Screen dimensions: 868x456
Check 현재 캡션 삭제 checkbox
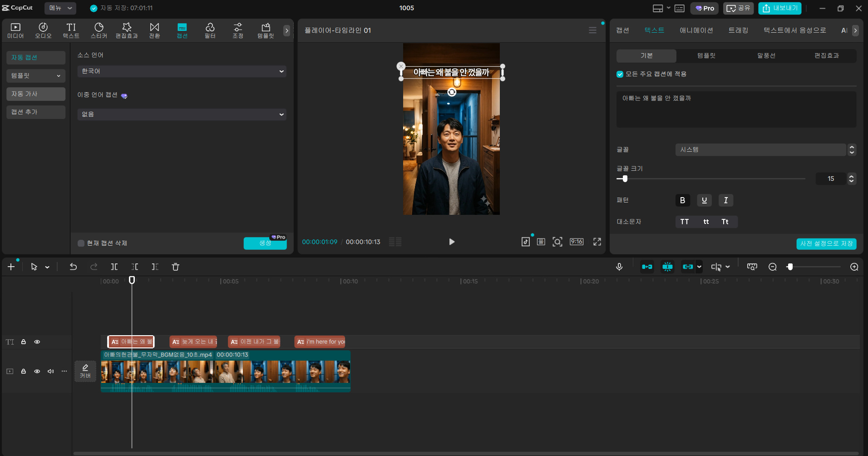pyautogui.click(x=81, y=243)
